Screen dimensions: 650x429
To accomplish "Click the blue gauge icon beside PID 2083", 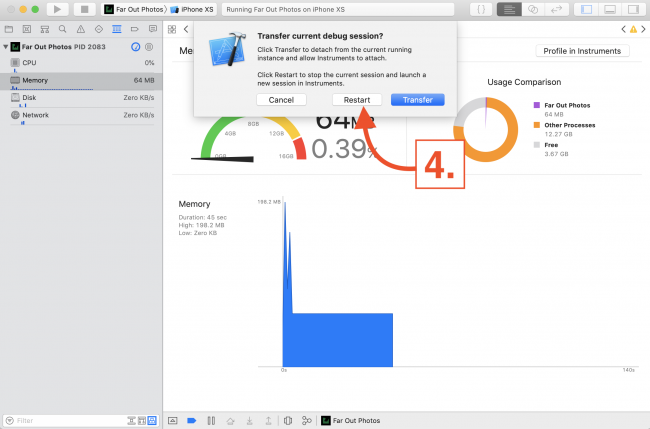I will 136,47.
